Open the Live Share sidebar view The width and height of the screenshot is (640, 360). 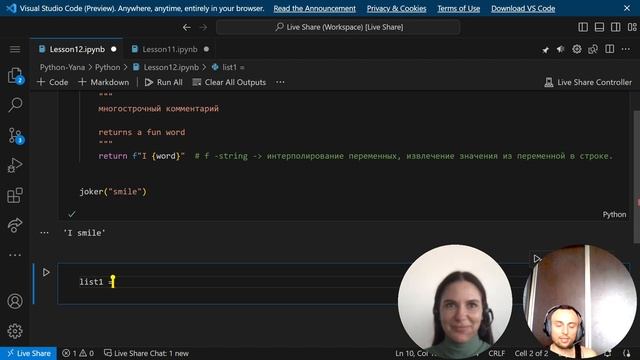pyautogui.click(x=15, y=225)
